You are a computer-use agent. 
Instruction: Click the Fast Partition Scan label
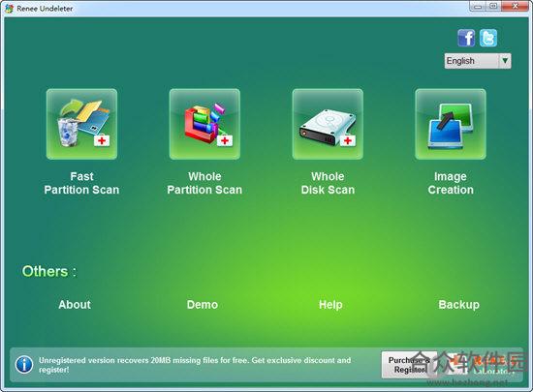pyautogui.click(x=81, y=183)
